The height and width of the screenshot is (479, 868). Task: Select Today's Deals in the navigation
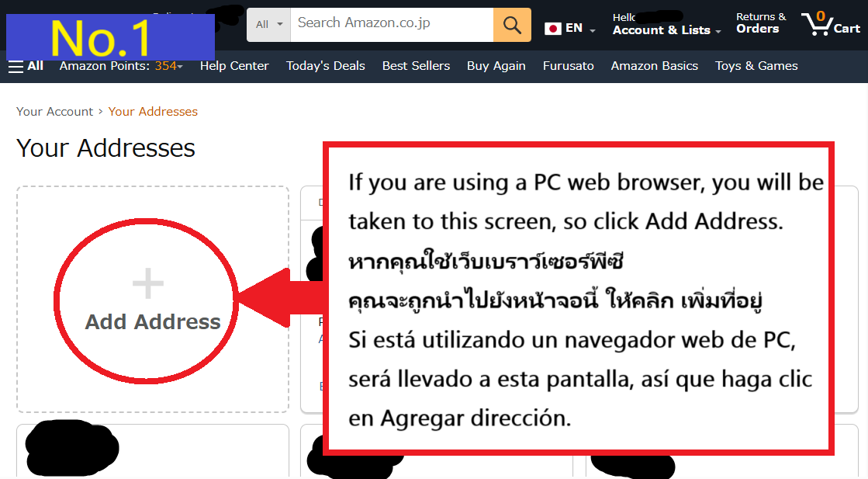[x=326, y=66]
